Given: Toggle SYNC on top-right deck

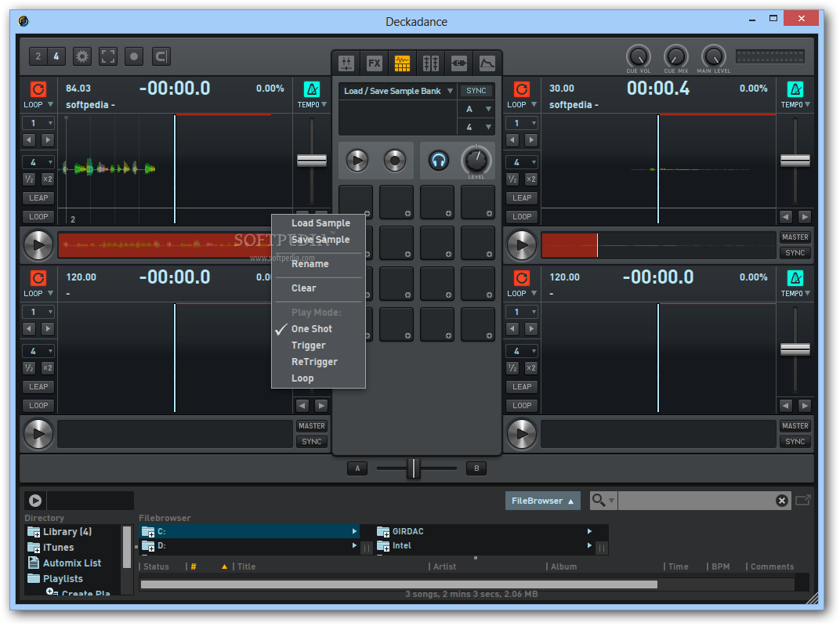Looking at the screenshot, I should tap(795, 253).
